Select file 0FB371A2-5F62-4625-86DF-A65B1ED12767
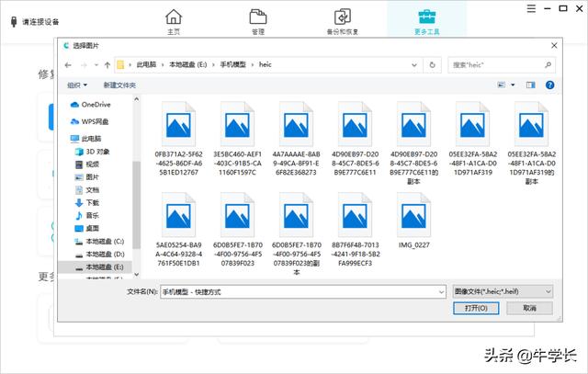Image resolution: width=588 pixels, height=374 pixels. [x=178, y=139]
